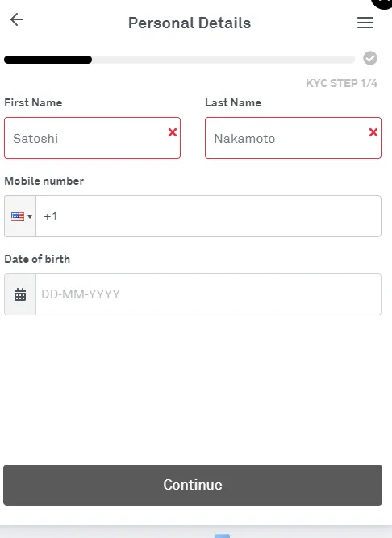
Task: Click the Mobile number label
Action: (44, 181)
